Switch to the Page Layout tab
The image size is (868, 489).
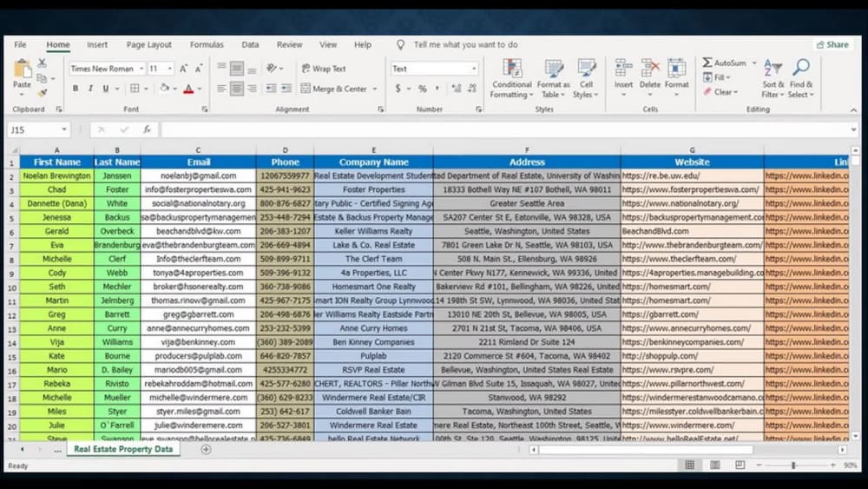click(149, 45)
